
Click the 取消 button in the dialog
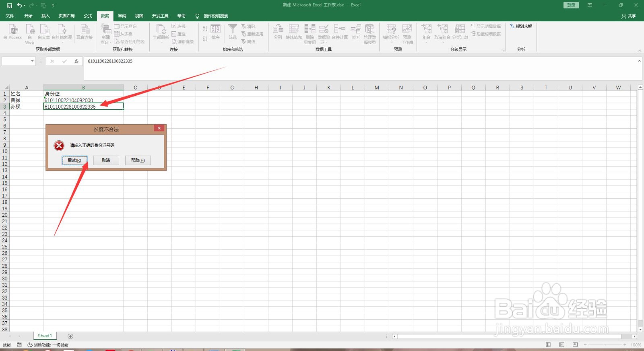pos(106,160)
